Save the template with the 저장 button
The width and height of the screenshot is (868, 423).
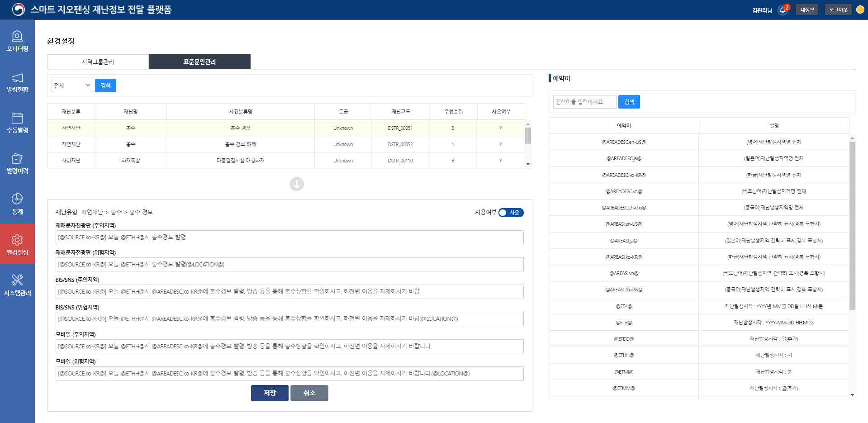pyautogui.click(x=270, y=393)
